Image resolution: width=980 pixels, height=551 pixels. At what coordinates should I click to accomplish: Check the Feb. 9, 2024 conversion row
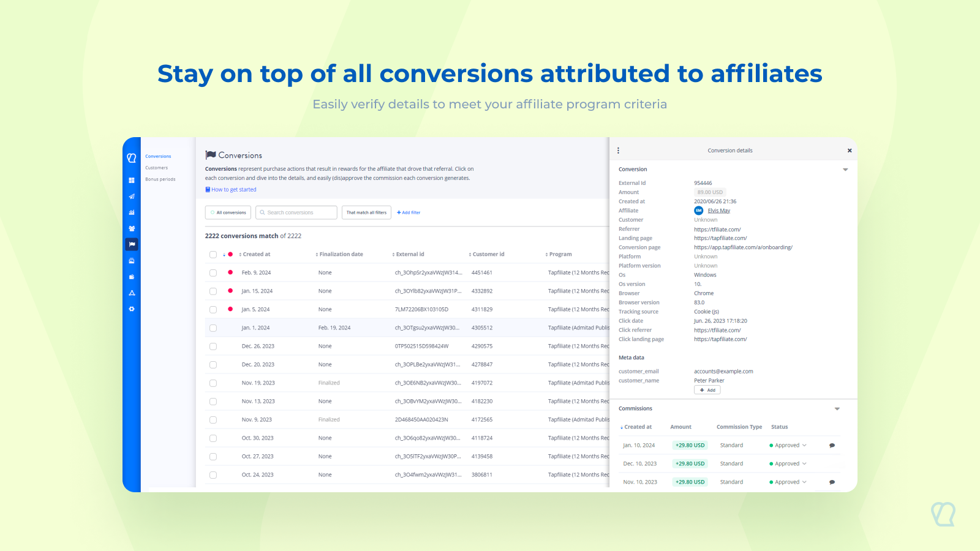(213, 273)
